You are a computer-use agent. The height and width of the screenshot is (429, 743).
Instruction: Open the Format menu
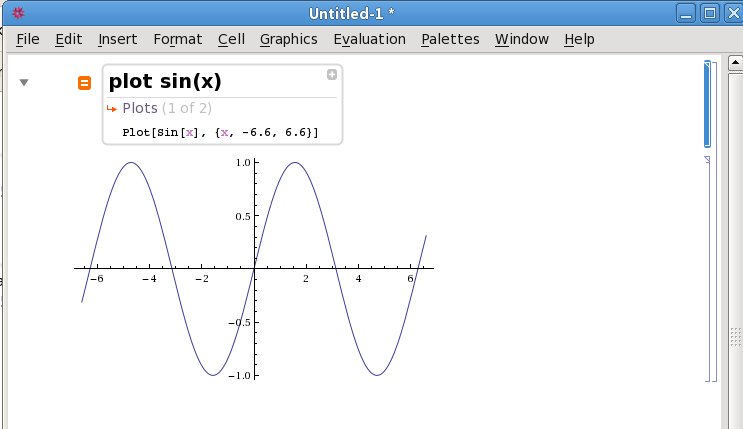click(178, 39)
